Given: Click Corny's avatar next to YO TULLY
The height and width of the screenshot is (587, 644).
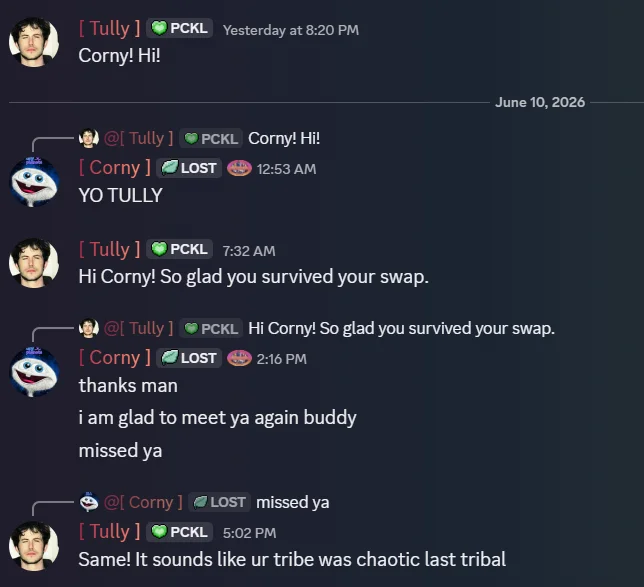Looking at the screenshot, I should [34, 181].
